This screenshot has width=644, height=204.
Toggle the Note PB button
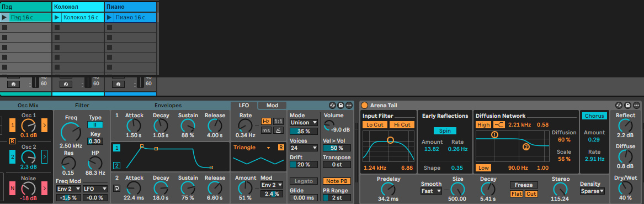tap(337, 181)
